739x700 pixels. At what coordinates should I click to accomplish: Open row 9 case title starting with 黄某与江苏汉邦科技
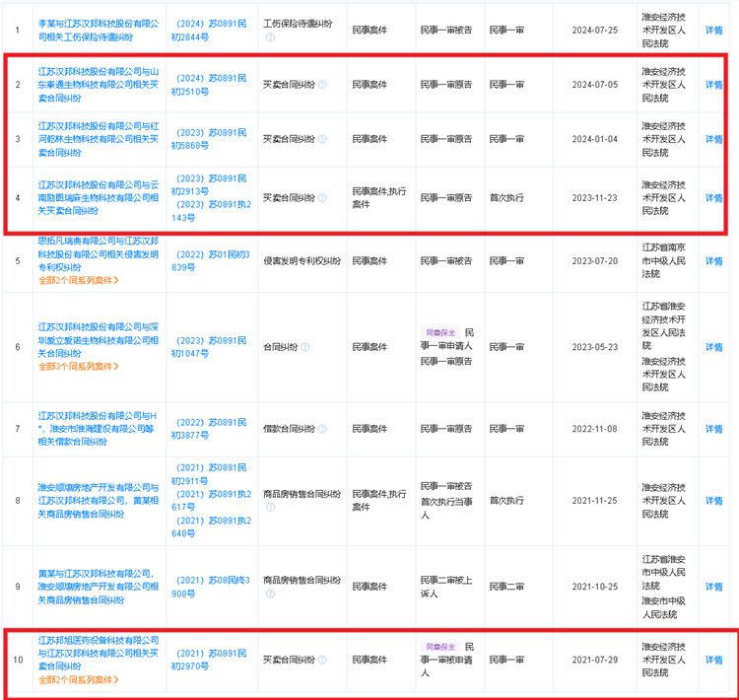(x=99, y=587)
